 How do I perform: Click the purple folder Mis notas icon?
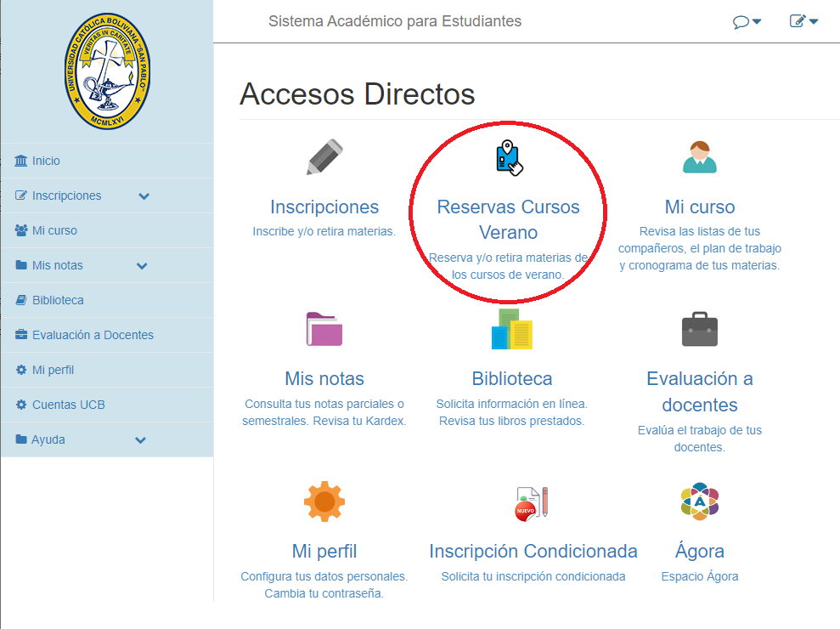pyautogui.click(x=324, y=330)
